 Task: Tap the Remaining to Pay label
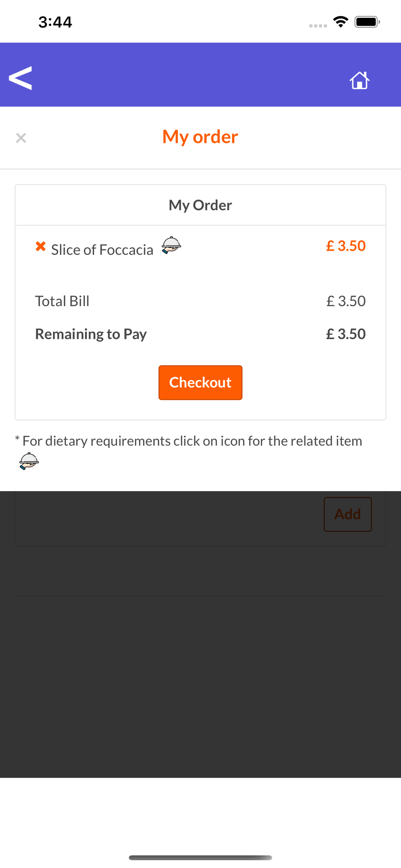(91, 334)
